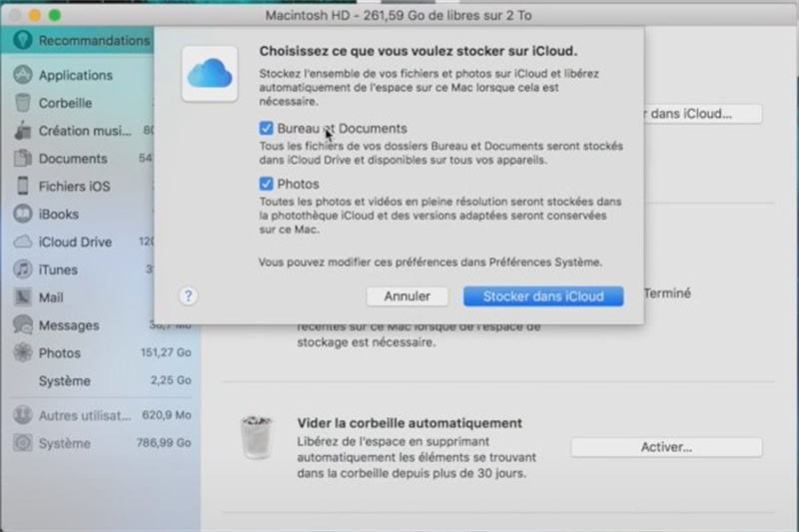
Task: Select the Mail stamp icon
Action: pos(22,296)
